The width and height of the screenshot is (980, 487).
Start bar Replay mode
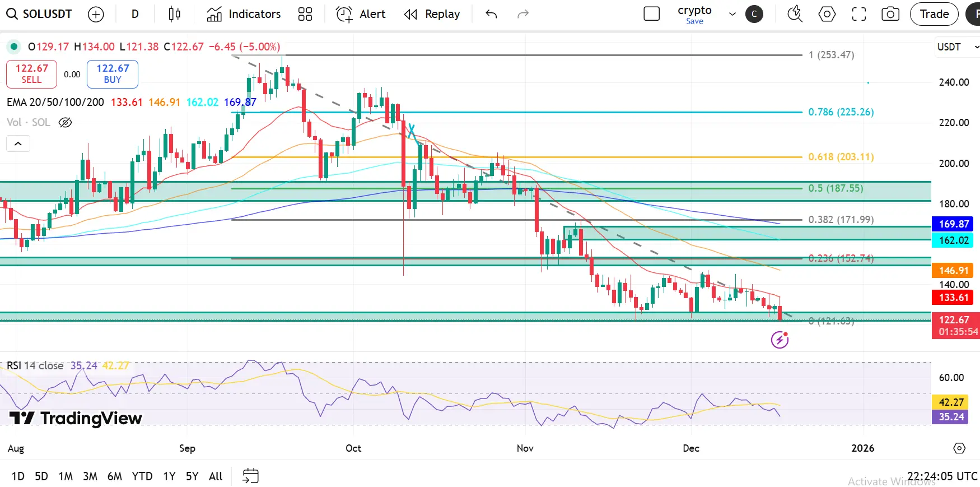[x=432, y=14]
